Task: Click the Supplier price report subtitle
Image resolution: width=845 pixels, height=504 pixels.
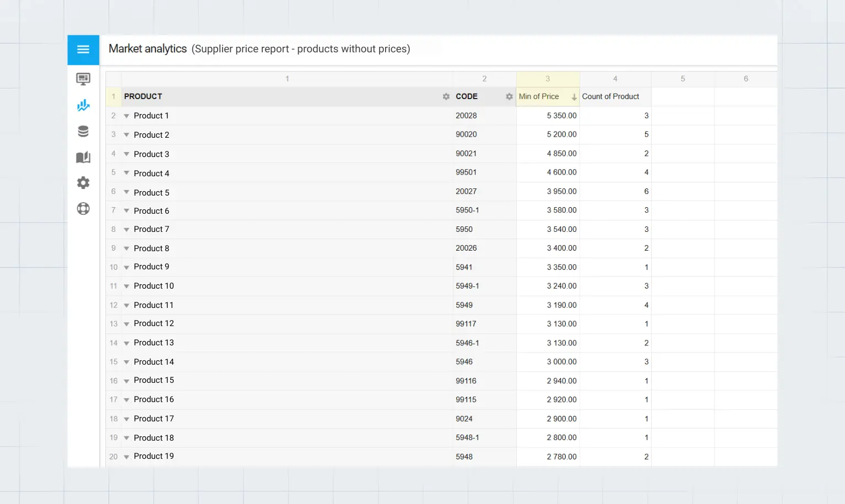Action: [301, 49]
